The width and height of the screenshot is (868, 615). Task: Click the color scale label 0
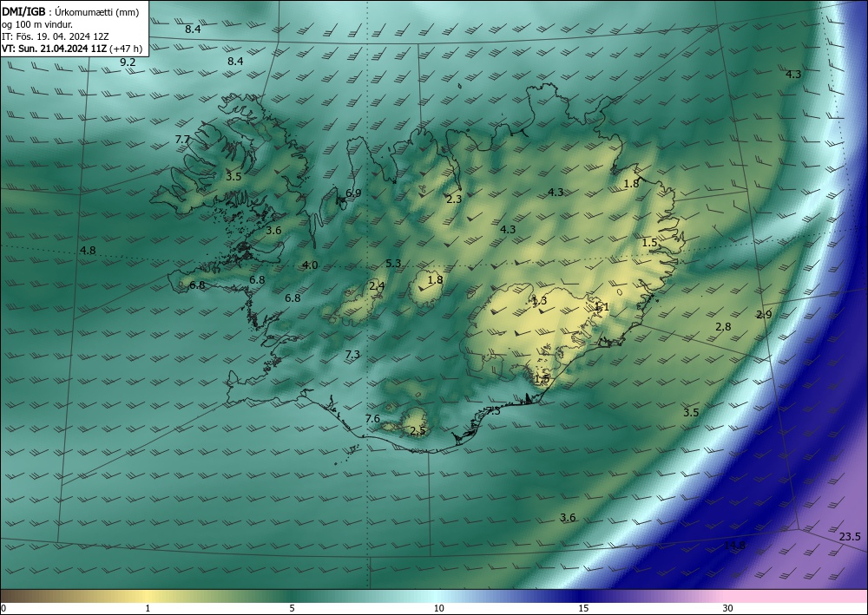tap(3, 608)
